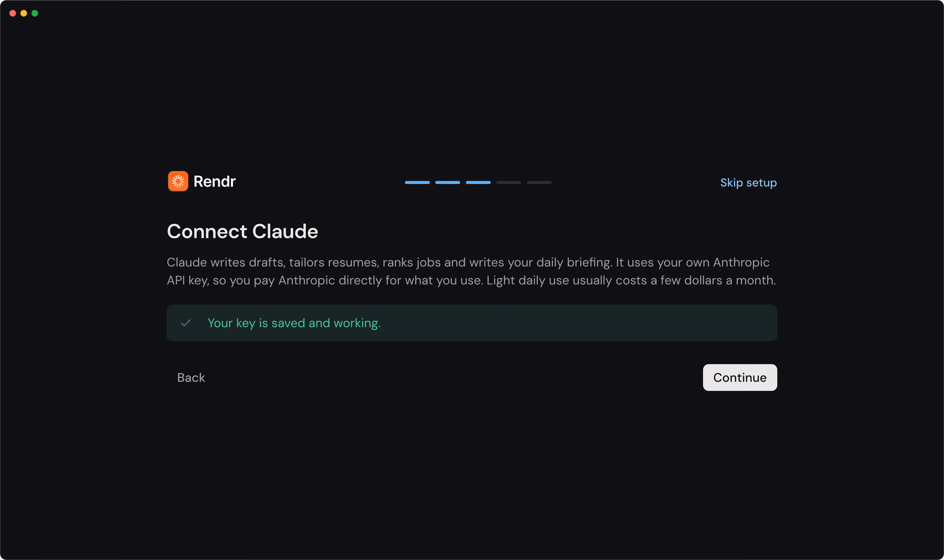Click the 'Rendr' app name text
944x560 pixels.
click(214, 182)
